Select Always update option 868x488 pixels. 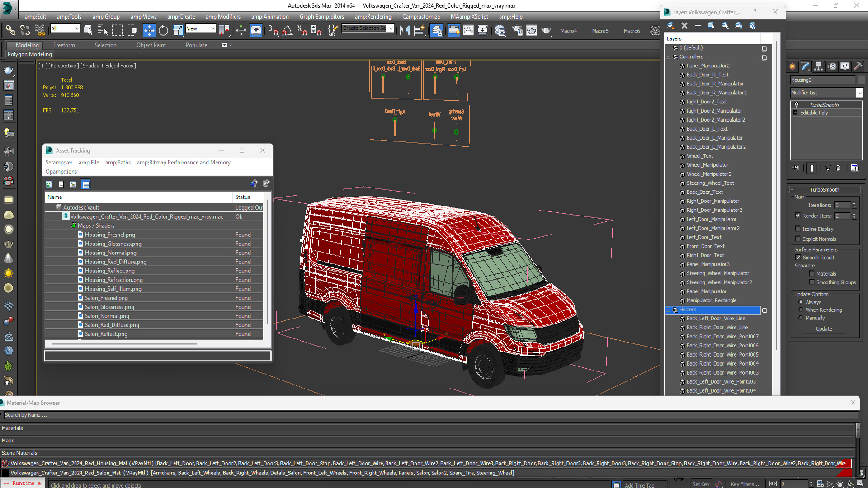[801, 302]
